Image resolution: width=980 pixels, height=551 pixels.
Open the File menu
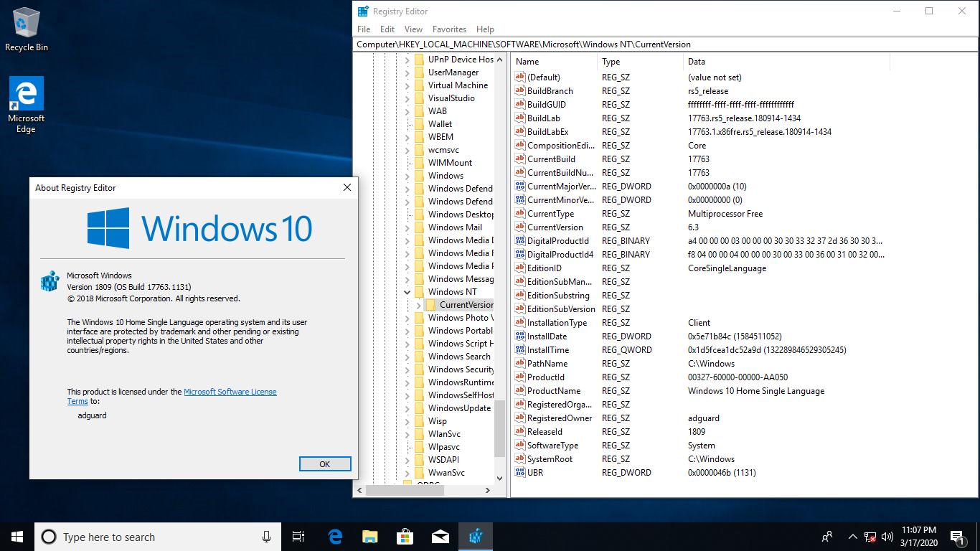(x=364, y=29)
